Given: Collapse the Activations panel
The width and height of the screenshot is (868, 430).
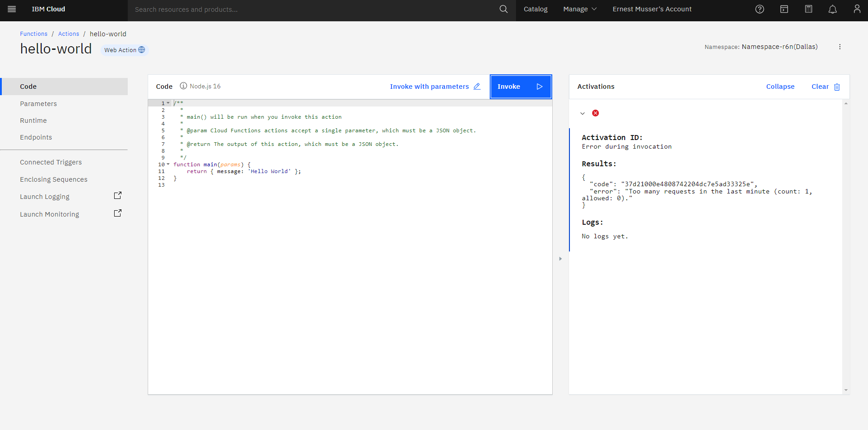Looking at the screenshot, I should pyautogui.click(x=780, y=87).
